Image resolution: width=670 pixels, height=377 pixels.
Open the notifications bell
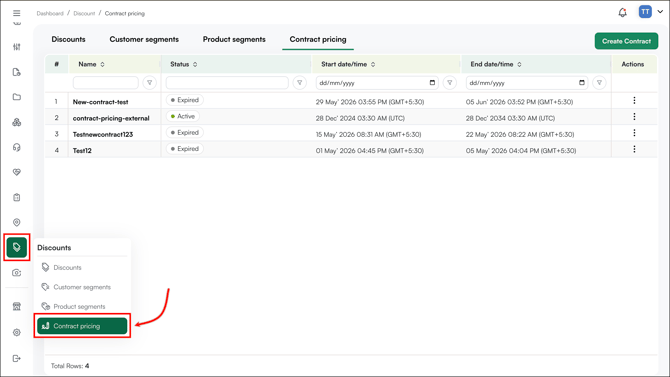623,12
